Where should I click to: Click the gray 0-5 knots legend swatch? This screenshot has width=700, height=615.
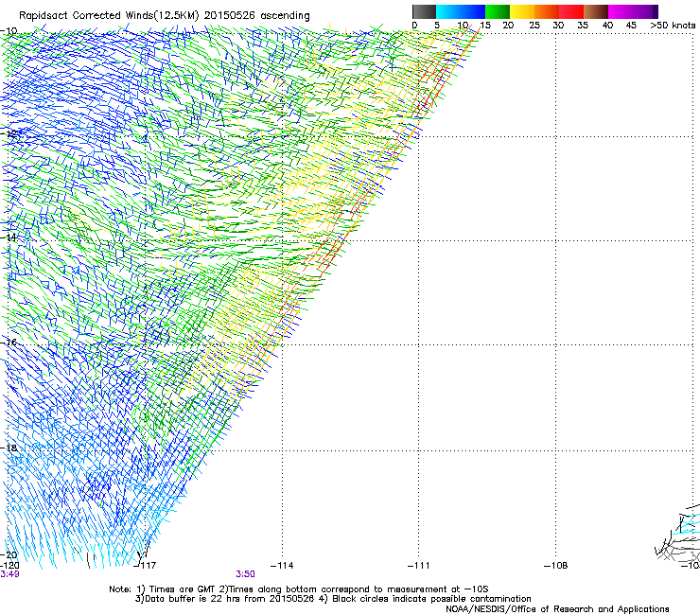(424, 11)
